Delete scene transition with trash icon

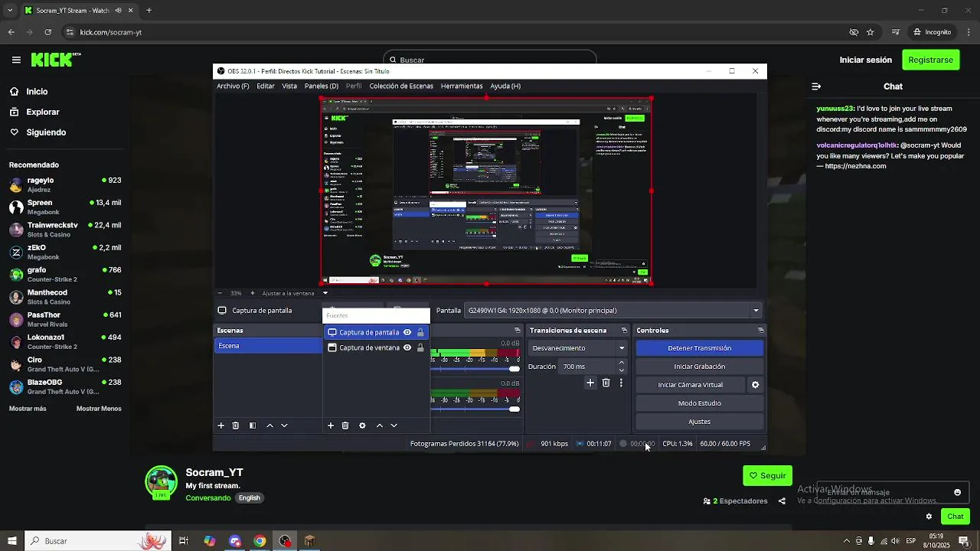[606, 383]
